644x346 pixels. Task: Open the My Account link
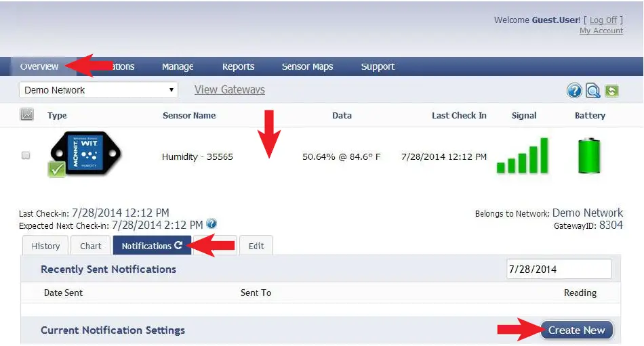click(x=601, y=30)
